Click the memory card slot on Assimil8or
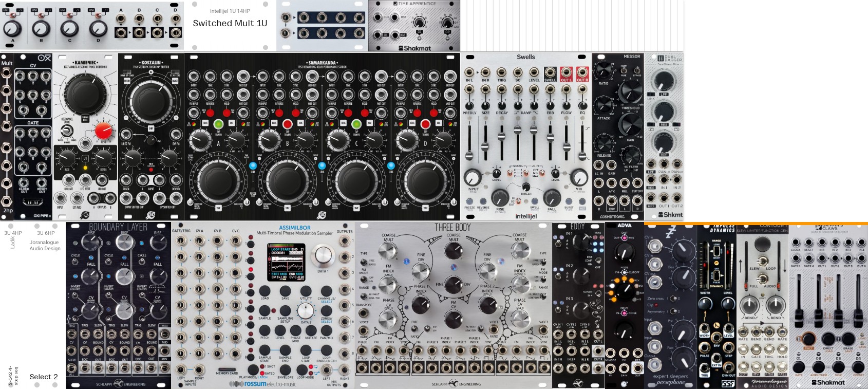 pyautogui.click(x=227, y=369)
